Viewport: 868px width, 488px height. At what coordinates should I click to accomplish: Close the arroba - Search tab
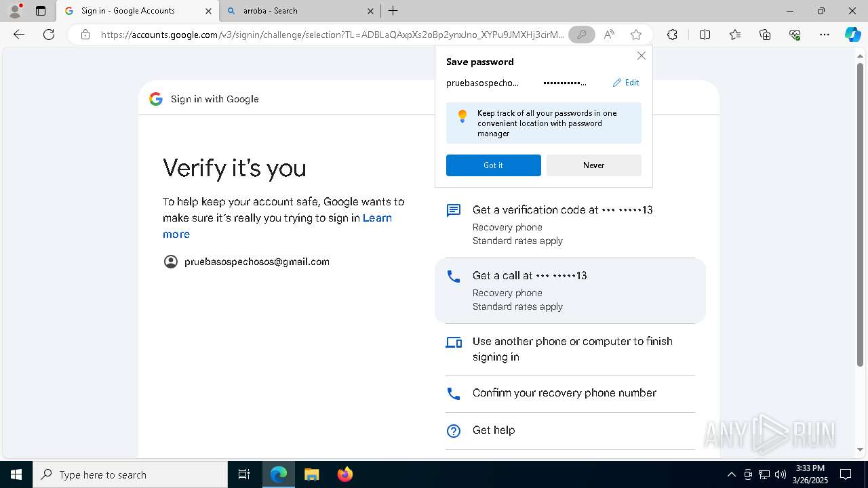[370, 11]
